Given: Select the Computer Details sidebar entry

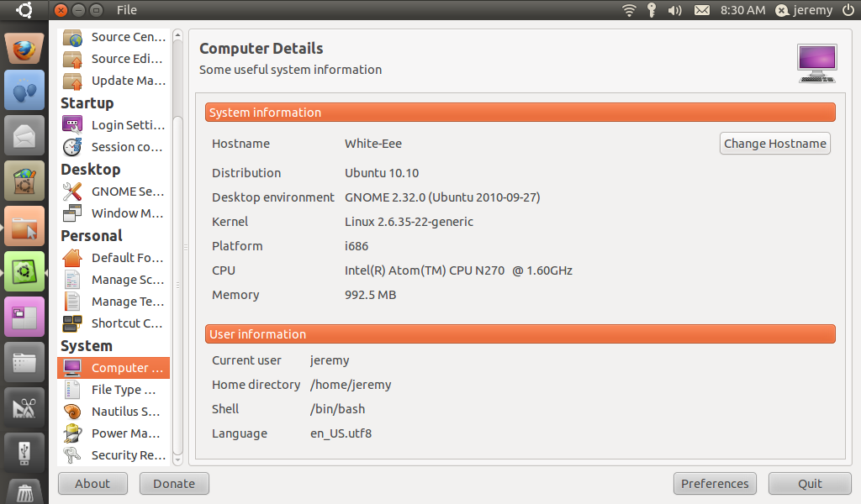Looking at the screenshot, I should click(114, 368).
